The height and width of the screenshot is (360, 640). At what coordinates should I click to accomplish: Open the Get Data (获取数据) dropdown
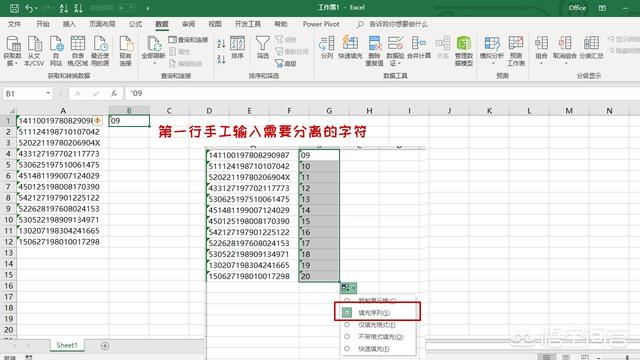click(12, 51)
